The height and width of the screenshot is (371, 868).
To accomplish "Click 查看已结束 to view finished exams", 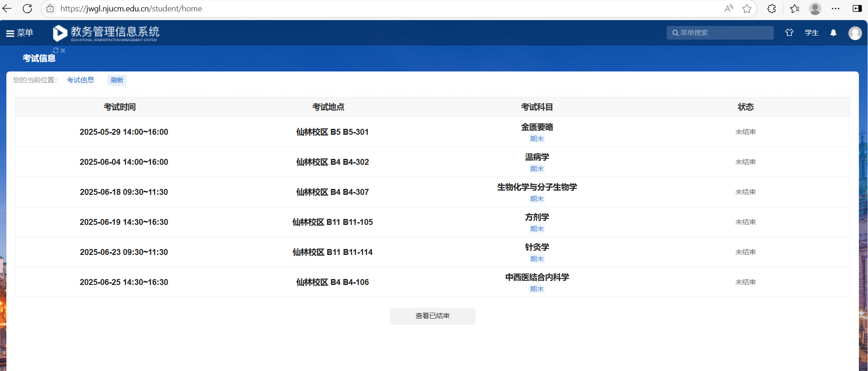I will click(432, 316).
